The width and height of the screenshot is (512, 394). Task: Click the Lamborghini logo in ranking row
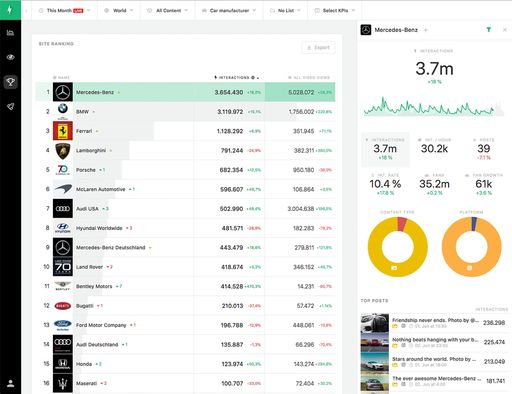pyautogui.click(x=63, y=150)
